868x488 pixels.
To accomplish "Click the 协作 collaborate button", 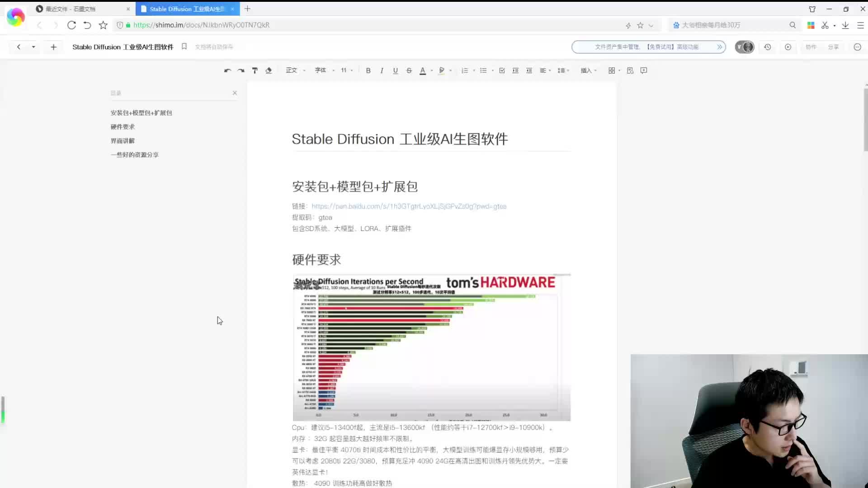I will (x=811, y=47).
